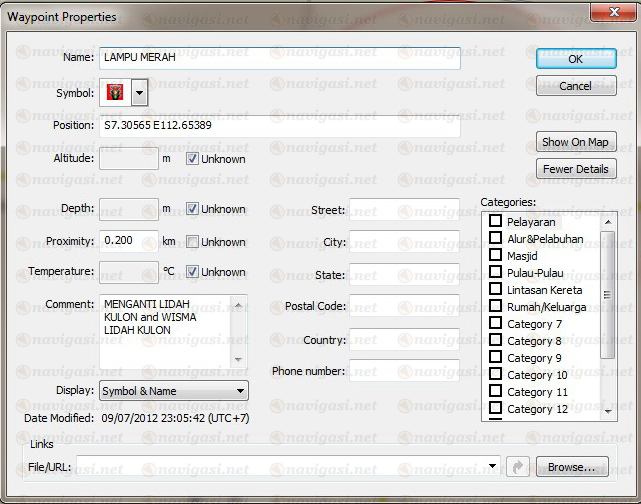
Task: Open Browse for link file
Action: tap(572, 466)
